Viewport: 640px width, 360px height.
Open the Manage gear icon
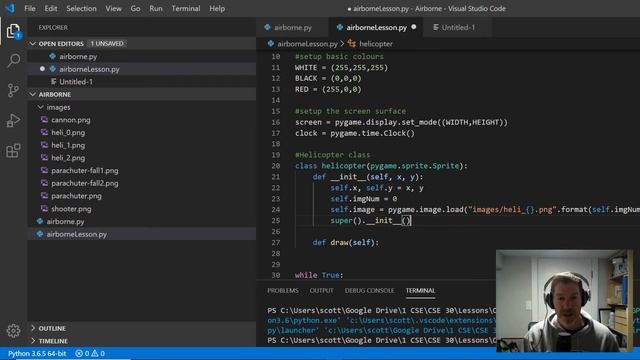pos(13,330)
